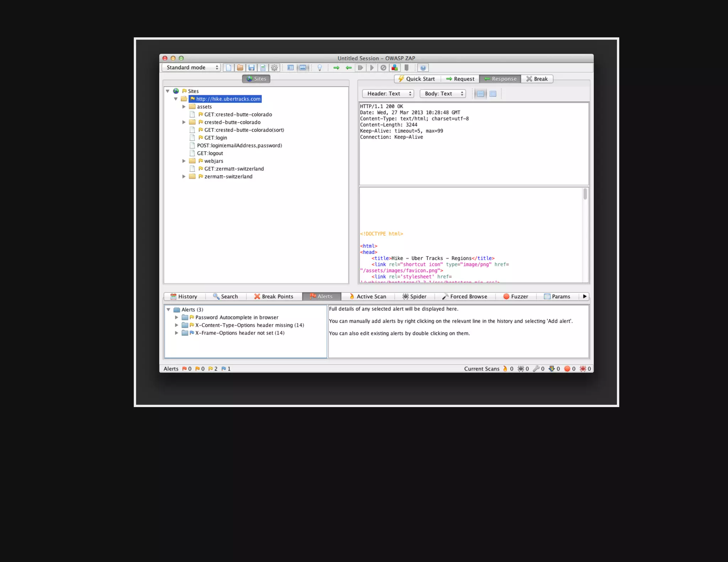Toggle the combined response view button
Viewport: 728px width, 562px height.
coord(493,94)
